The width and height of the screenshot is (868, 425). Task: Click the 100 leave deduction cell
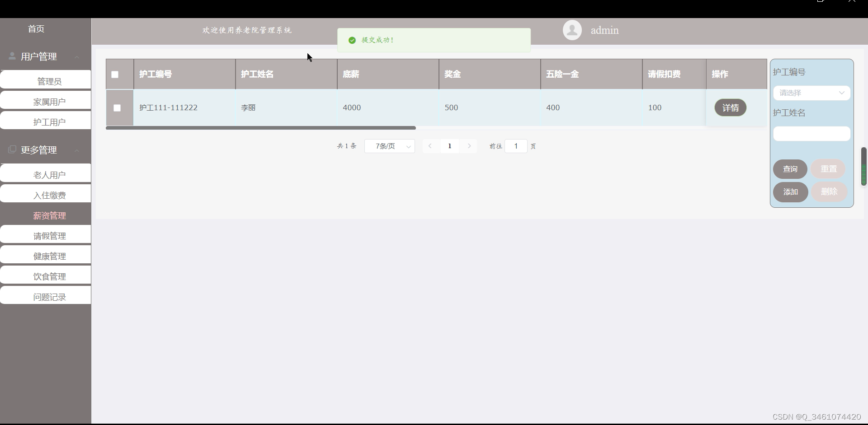tap(674, 107)
